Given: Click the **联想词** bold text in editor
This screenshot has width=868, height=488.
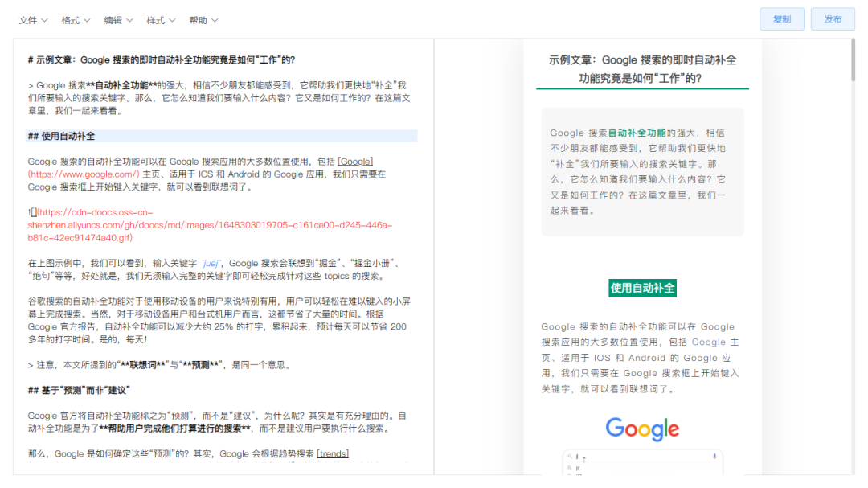Looking at the screenshot, I should (143, 365).
